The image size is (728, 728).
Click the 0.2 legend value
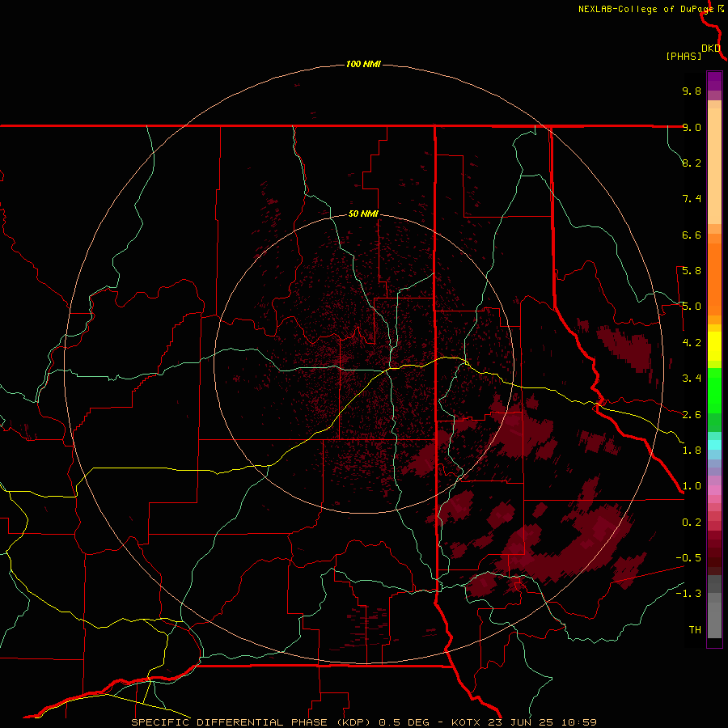(x=692, y=523)
